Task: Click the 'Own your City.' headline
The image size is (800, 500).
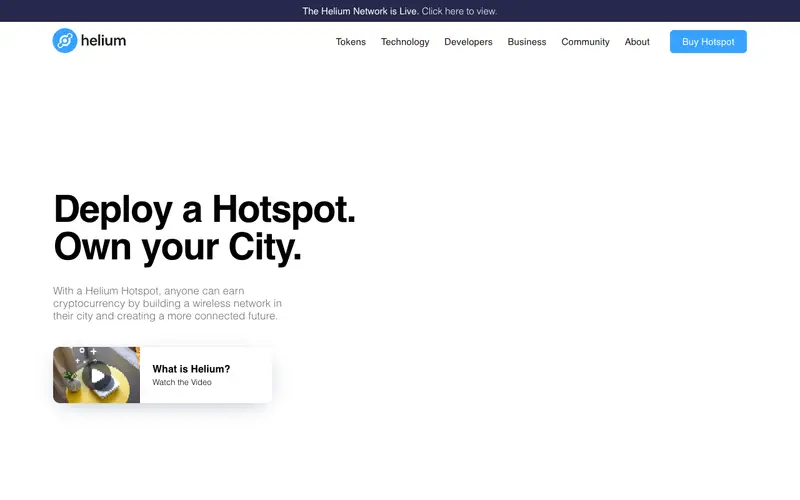Action: 178,247
